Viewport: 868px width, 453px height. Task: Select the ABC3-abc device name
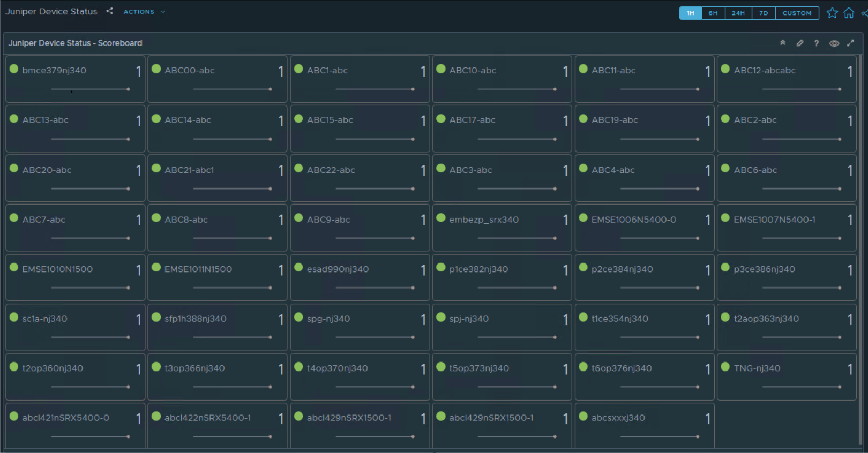click(470, 170)
